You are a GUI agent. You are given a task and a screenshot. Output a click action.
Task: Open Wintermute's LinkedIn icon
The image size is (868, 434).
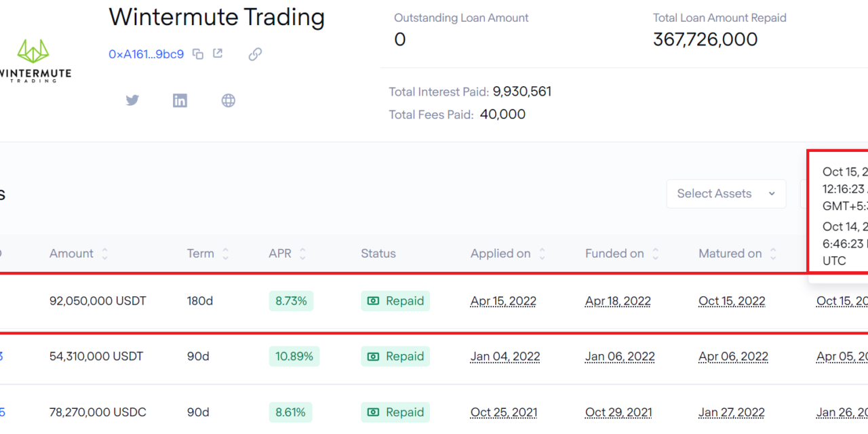point(180,100)
